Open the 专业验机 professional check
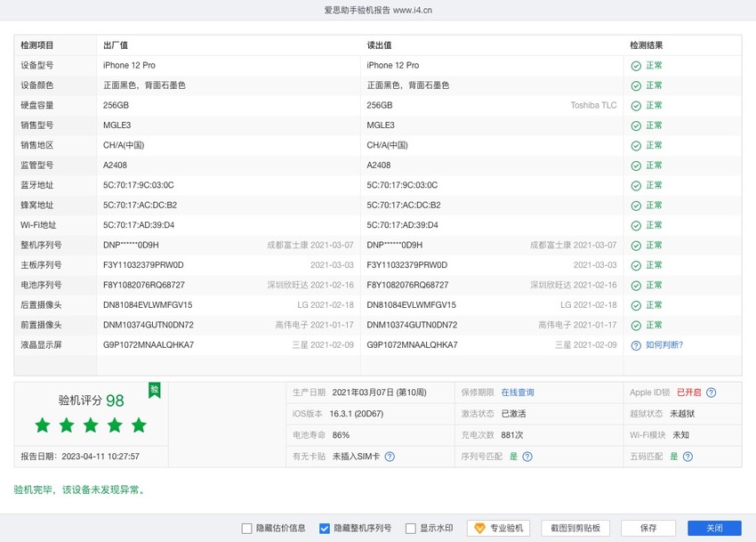 (x=499, y=528)
